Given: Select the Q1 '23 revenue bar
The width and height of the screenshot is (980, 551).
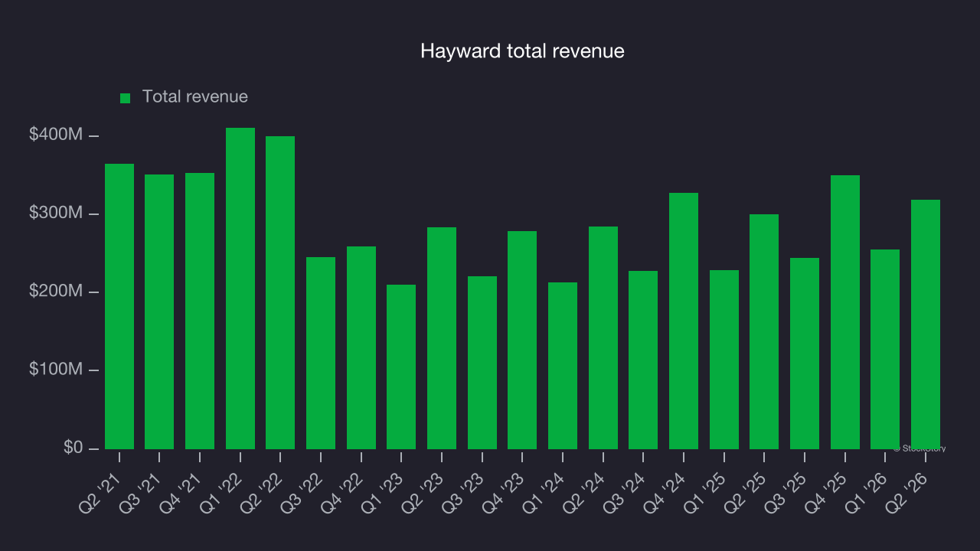Looking at the screenshot, I should coord(401,367).
